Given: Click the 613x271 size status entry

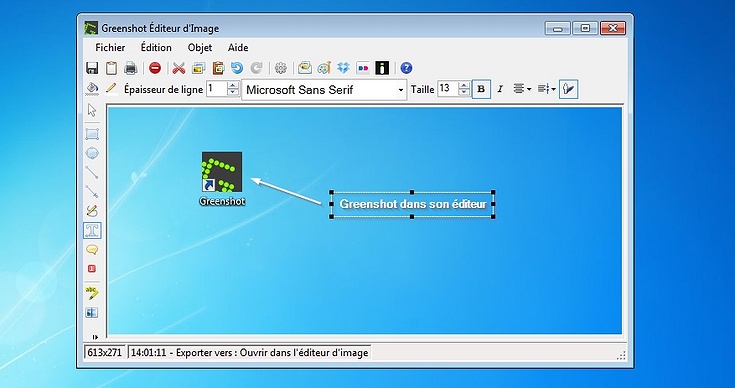Looking at the screenshot, I should click(x=105, y=353).
